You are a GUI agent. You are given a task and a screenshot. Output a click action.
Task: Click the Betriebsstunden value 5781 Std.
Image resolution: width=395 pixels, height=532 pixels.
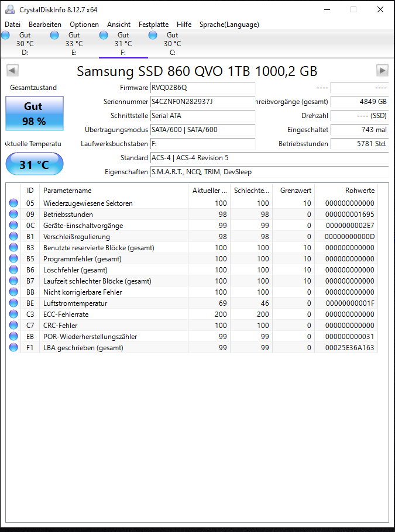tap(360, 144)
